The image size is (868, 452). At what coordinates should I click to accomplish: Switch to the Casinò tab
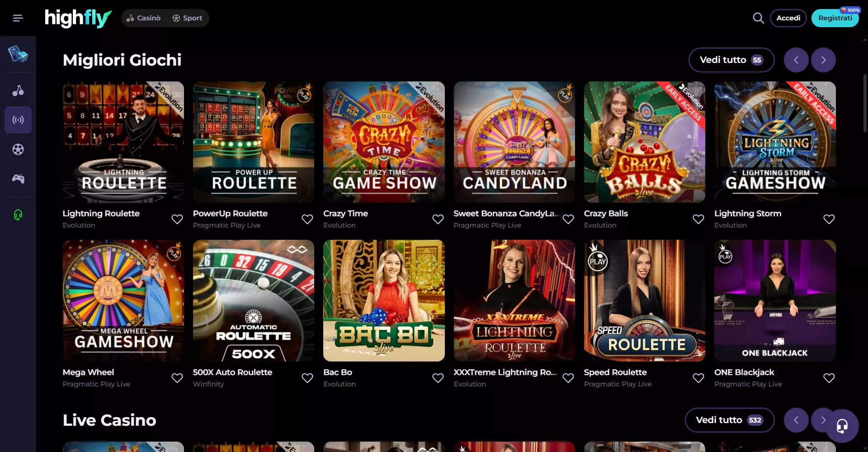pos(144,18)
